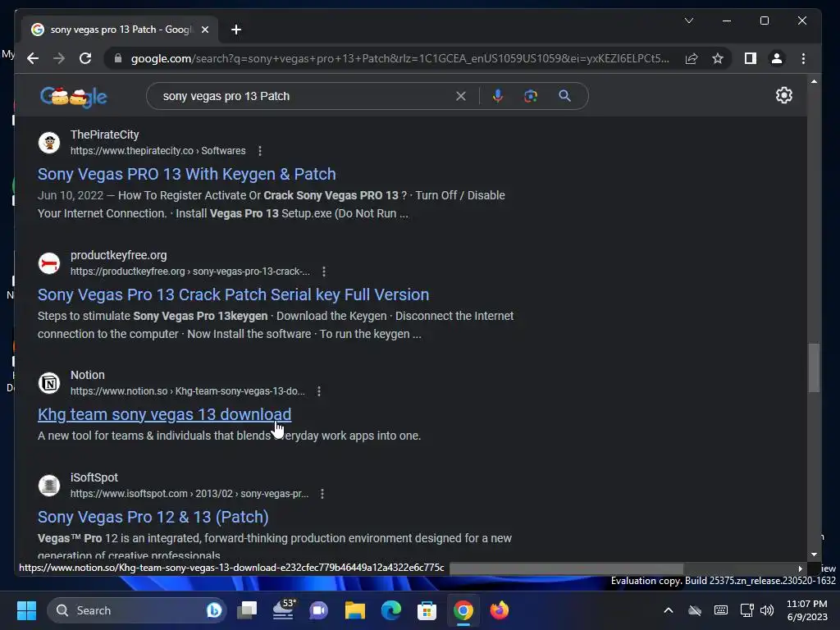Open Task View from the taskbar

point(247,610)
